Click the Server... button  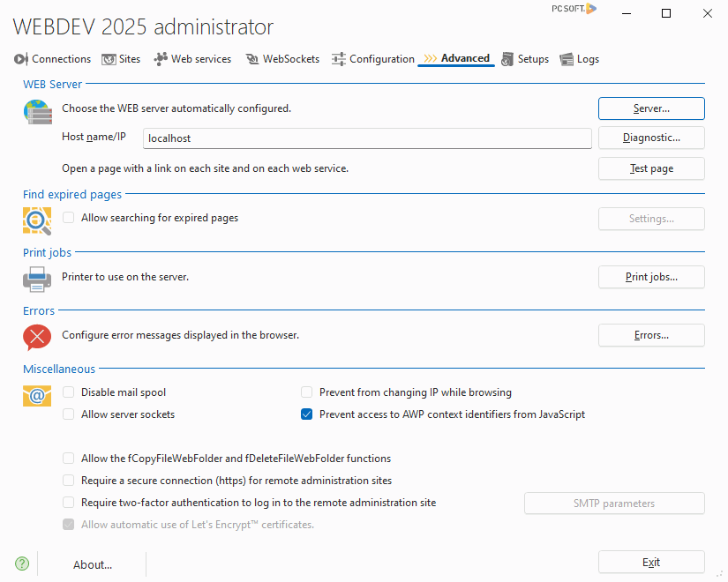point(651,108)
